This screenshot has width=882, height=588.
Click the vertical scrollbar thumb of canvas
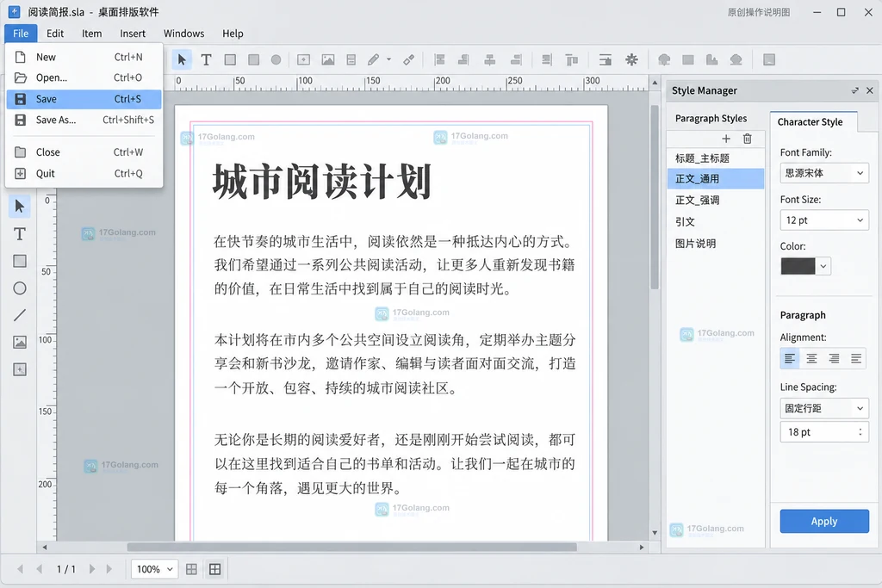coord(655,197)
